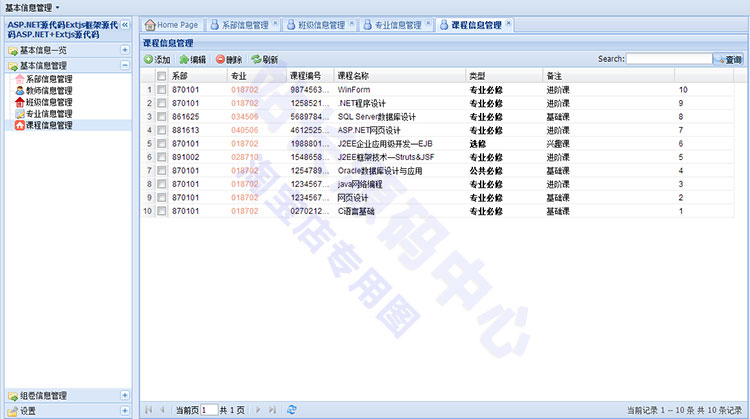Expand the 组卷信息管理 accordion panel
Viewport: 750px width, 419px height.
click(125, 395)
